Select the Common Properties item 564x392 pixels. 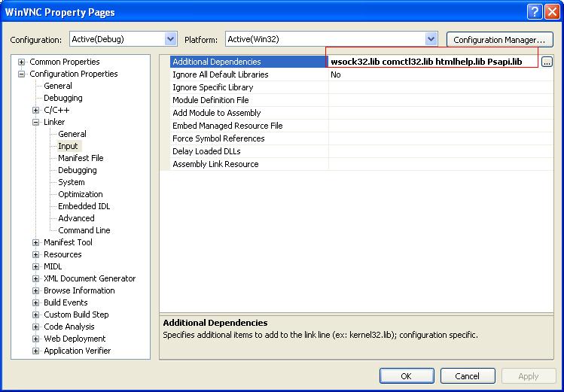pos(65,62)
